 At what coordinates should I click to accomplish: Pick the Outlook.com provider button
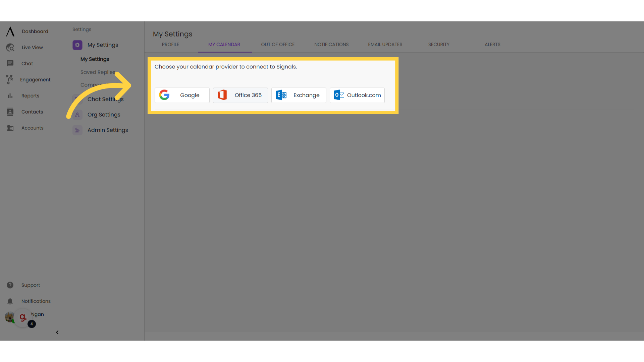click(x=357, y=96)
